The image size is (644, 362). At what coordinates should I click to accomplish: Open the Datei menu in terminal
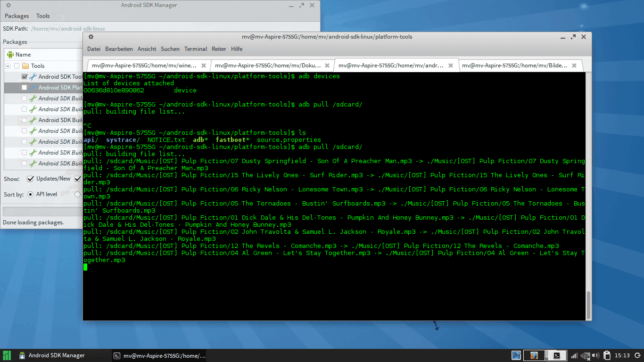[94, 49]
